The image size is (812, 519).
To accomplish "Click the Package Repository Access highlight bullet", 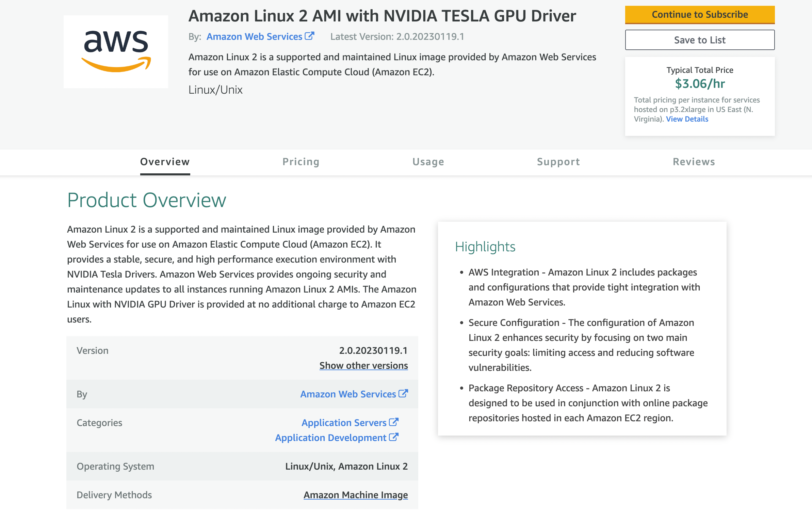I will point(588,403).
